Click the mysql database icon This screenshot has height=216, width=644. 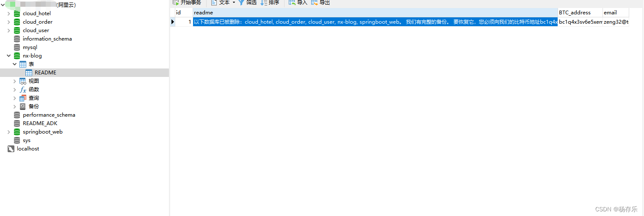click(17, 47)
